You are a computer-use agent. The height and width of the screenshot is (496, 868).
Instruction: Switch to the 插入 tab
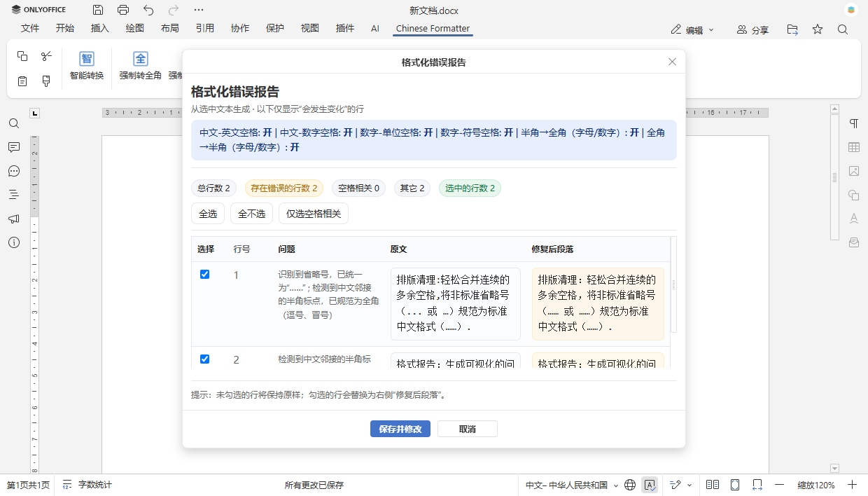[x=100, y=29]
